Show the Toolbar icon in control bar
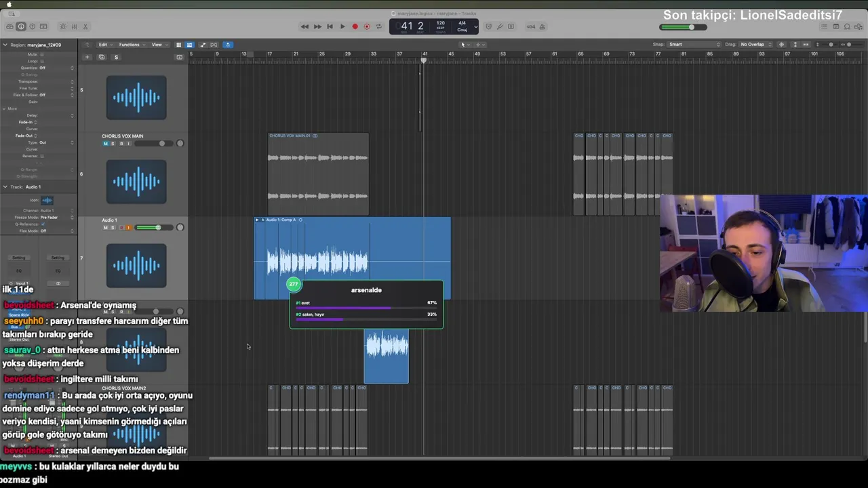The width and height of the screenshot is (868, 488). (x=43, y=26)
